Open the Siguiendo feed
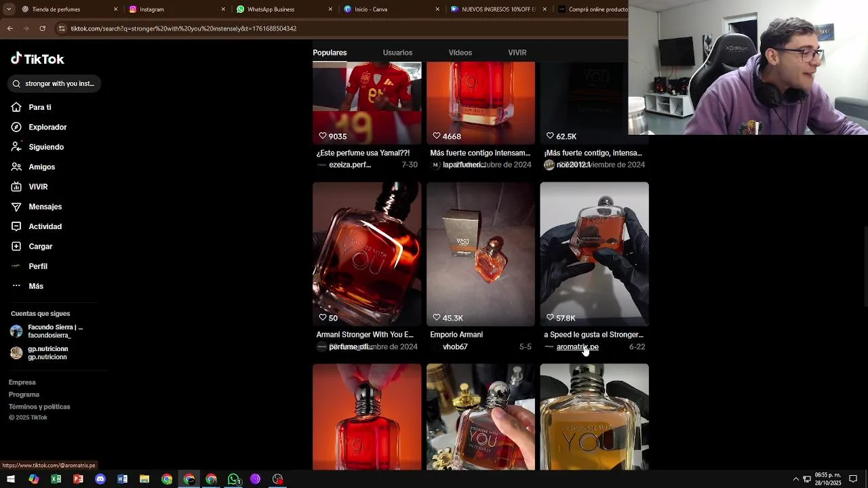 pos(37,147)
